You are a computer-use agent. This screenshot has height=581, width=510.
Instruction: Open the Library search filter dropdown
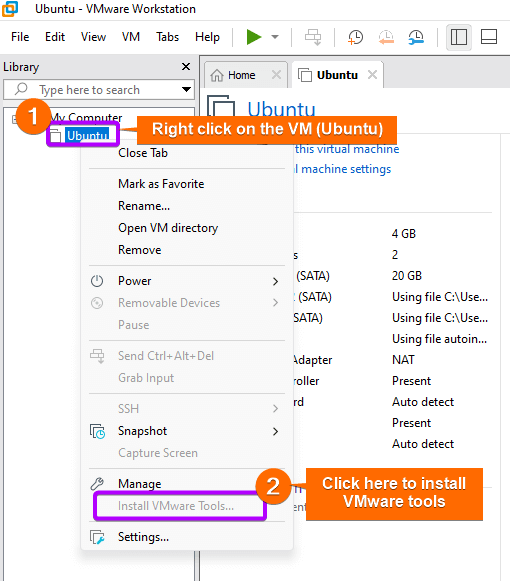(186, 89)
